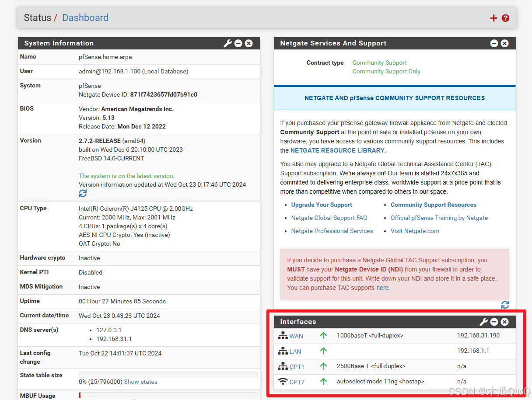Click the community support resources banner heading
The width and height of the screenshot is (532, 400).
click(x=395, y=98)
